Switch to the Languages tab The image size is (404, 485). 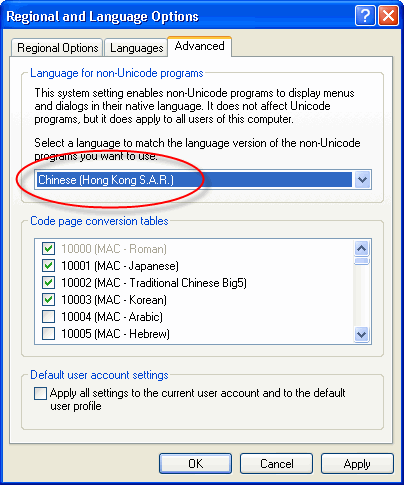click(136, 48)
